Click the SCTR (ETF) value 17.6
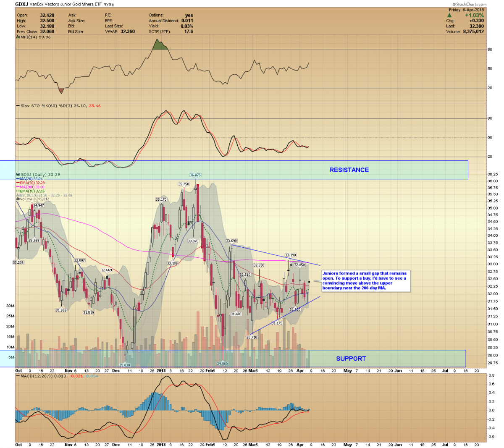Viewport: 504px width, 448px height. pyautogui.click(x=189, y=31)
